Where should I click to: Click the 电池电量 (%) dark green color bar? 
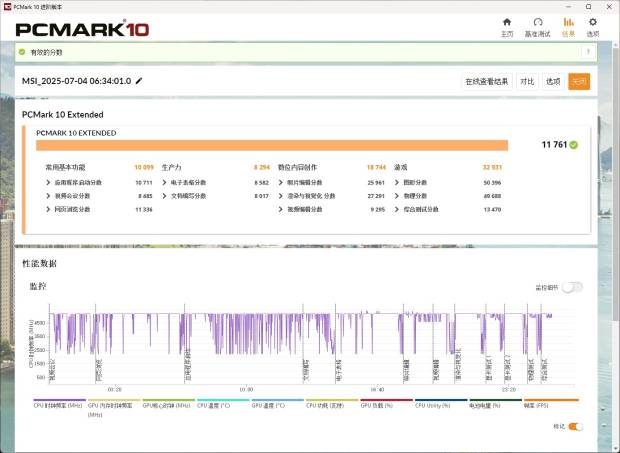pyautogui.click(x=495, y=400)
